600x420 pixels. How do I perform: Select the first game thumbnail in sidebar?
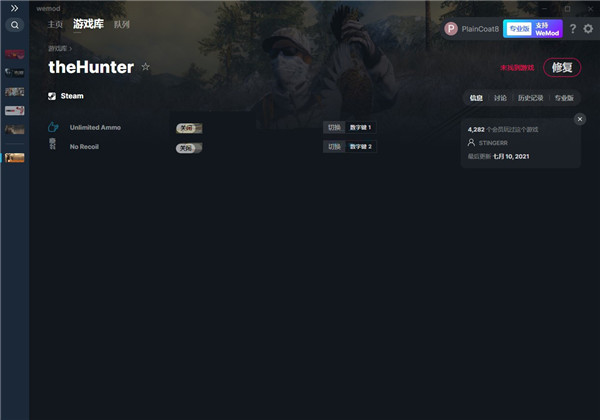(15, 54)
